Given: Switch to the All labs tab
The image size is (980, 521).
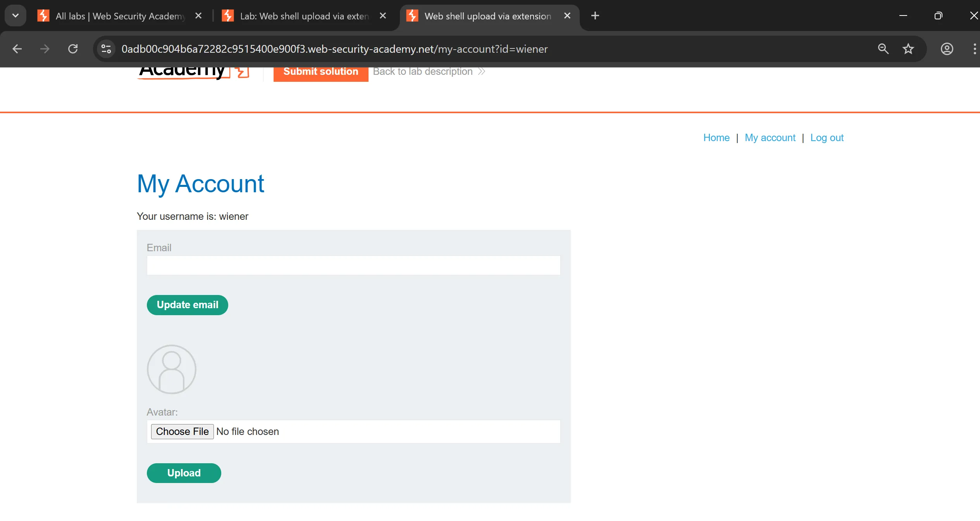Looking at the screenshot, I should point(120,16).
